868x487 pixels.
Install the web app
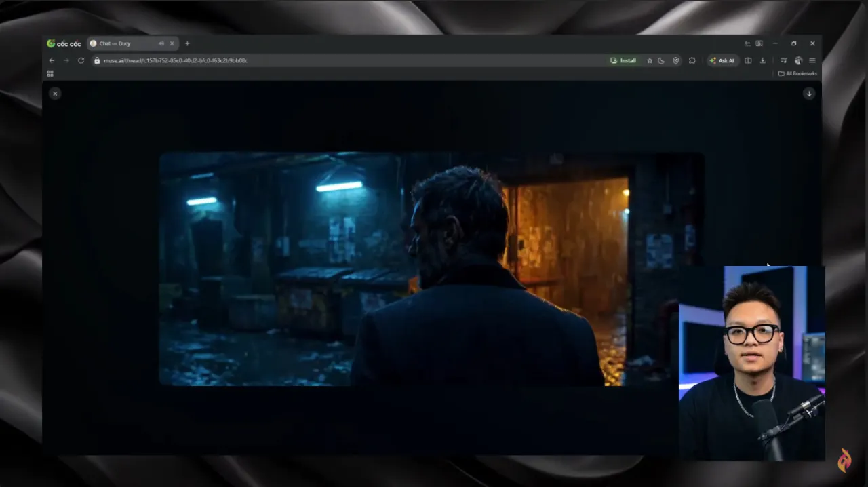(623, 60)
